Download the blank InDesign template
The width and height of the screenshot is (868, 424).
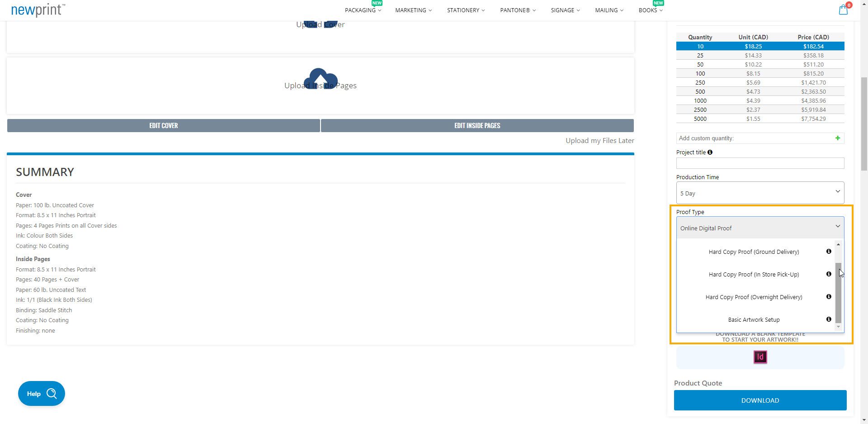click(x=759, y=357)
